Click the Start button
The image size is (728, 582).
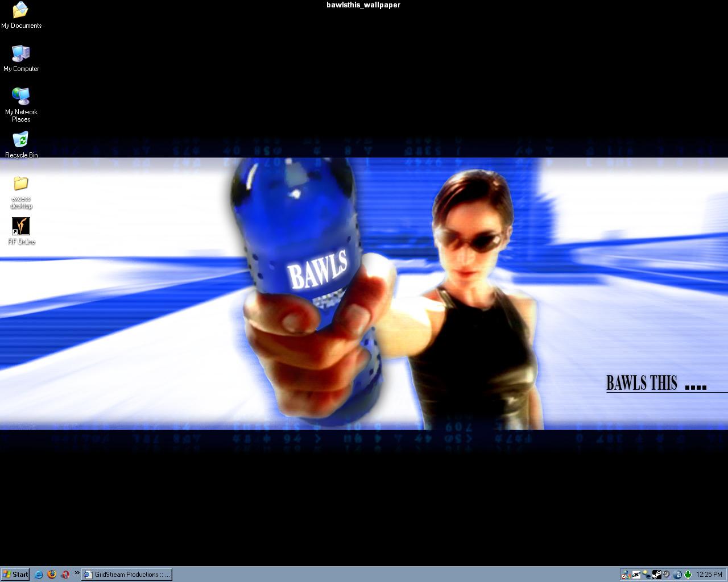(15, 575)
